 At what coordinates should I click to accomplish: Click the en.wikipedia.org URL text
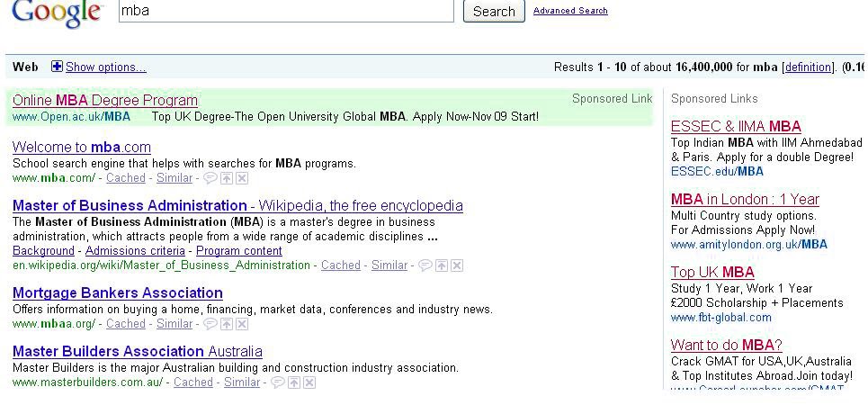click(x=161, y=265)
